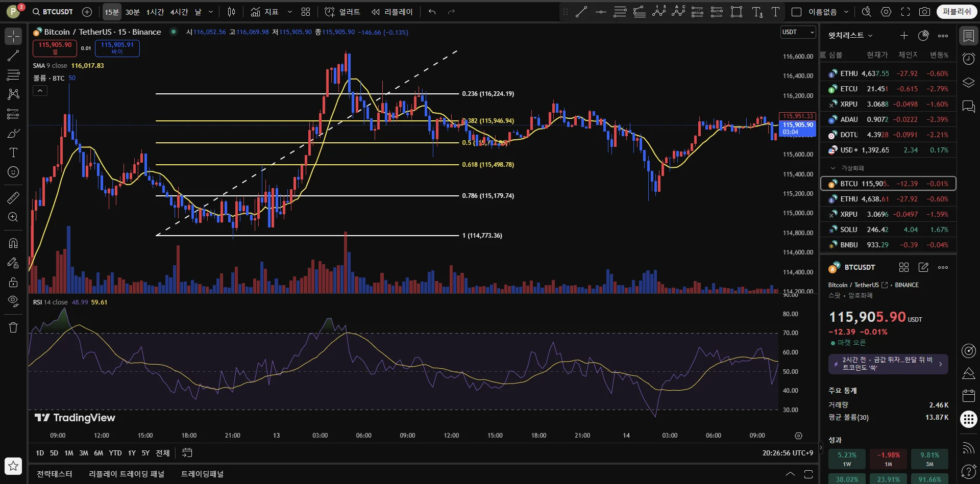Viewport: 980px width, 484px height.
Task: Open the alerts clock panel icon
Action: pos(969,59)
